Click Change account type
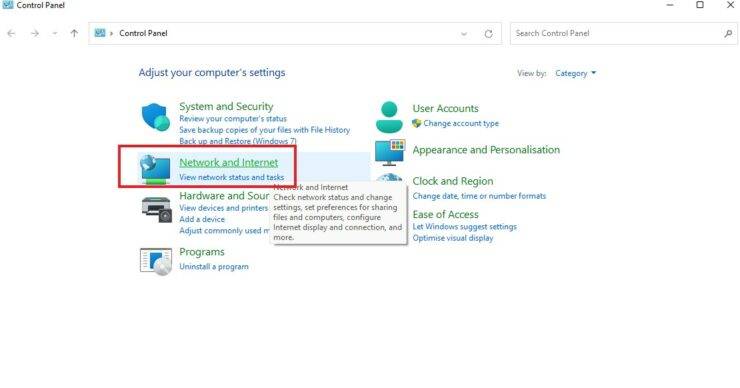 coord(461,123)
